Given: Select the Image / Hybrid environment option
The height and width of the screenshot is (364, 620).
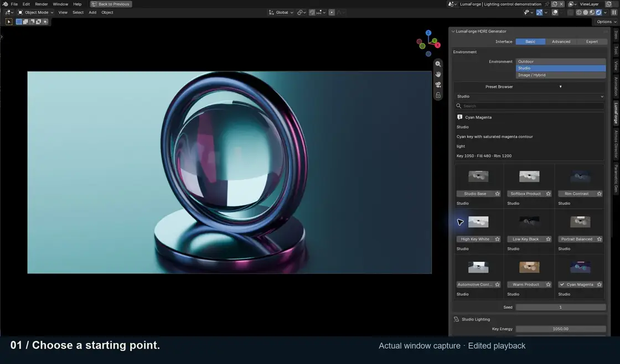Looking at the screenshot, I should click(561, 75).
